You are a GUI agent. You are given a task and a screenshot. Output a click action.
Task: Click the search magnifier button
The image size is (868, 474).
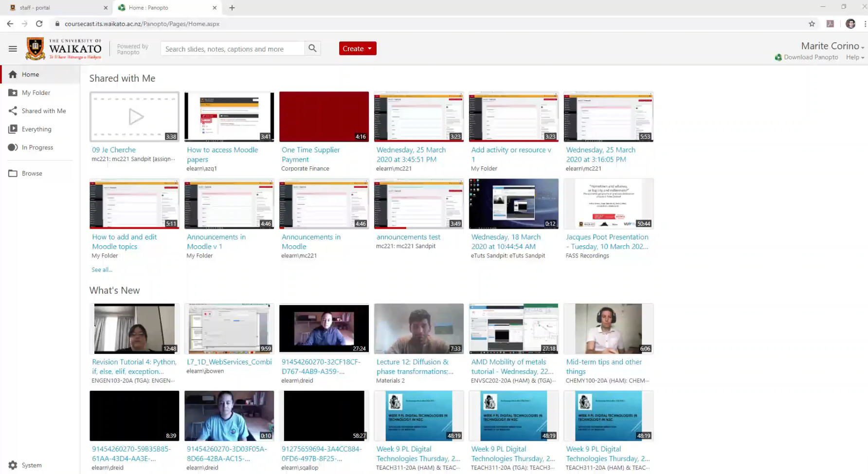[312, 48]
